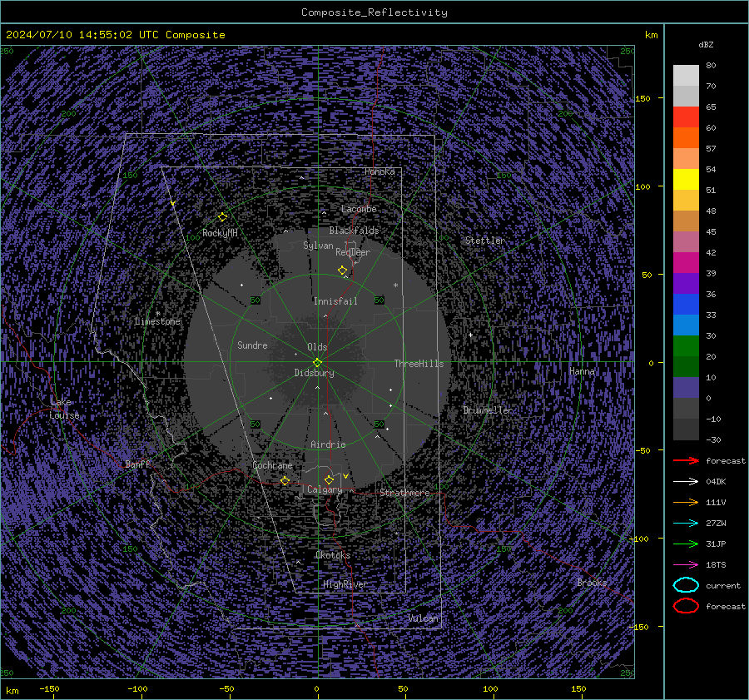The width and height of the screenshot is (749, 700).
Task: Click the 04DK legend label
Action: (x=716, y=482)
